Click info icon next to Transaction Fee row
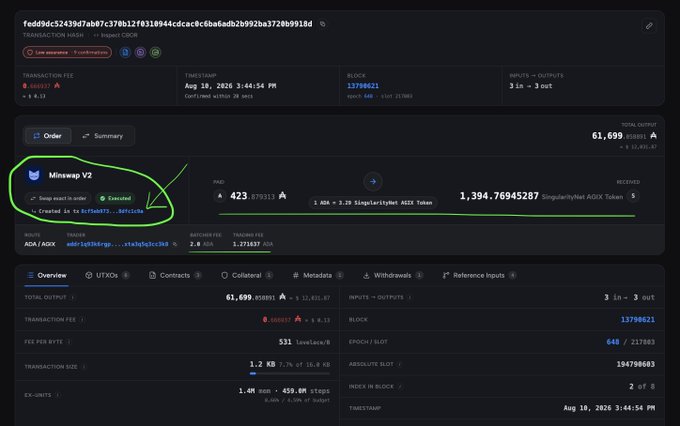 (82, 320)
